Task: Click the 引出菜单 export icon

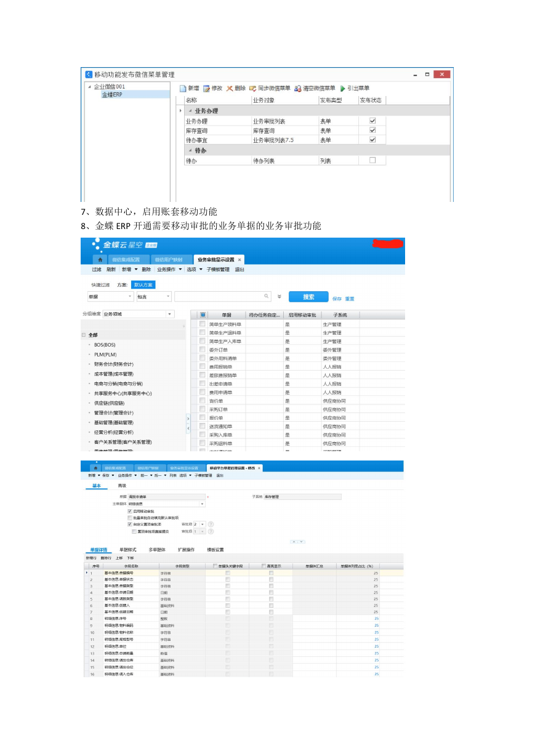Action: [343, 89]
